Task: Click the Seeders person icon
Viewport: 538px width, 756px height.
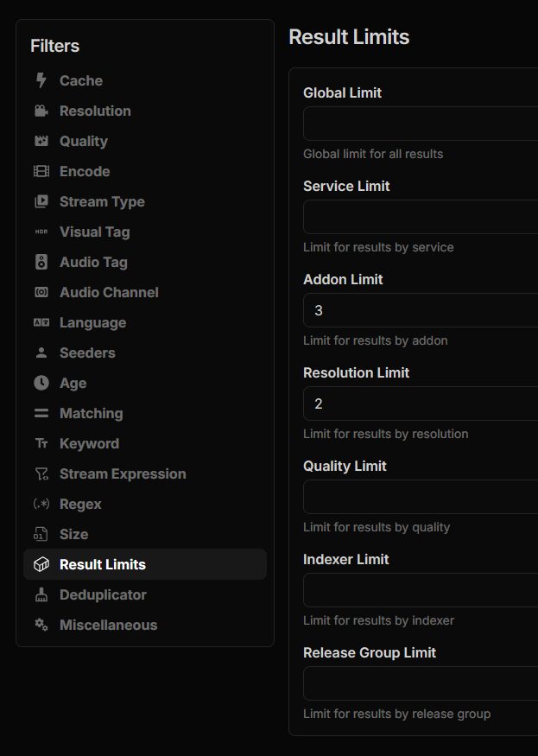Action: click(41, 353)
